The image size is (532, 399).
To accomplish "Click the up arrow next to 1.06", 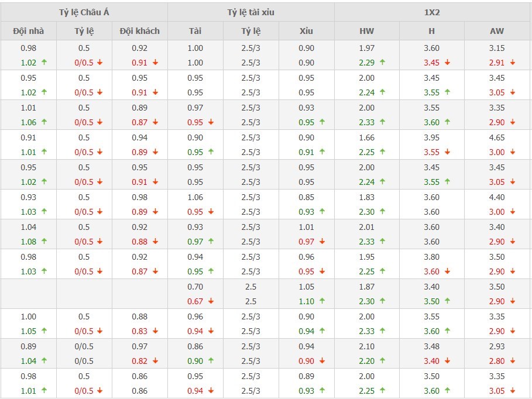I will pyautogui.click(x=44, y=122).
